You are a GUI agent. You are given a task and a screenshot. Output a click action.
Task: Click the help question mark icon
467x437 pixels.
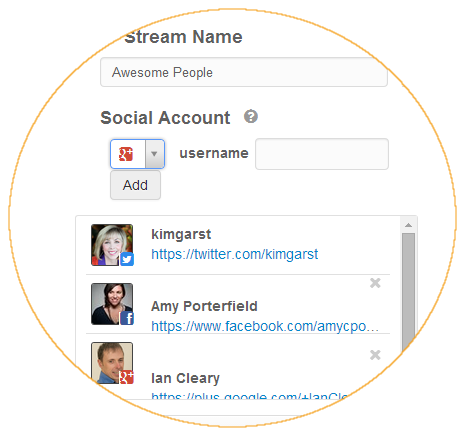tap(251, 116)
